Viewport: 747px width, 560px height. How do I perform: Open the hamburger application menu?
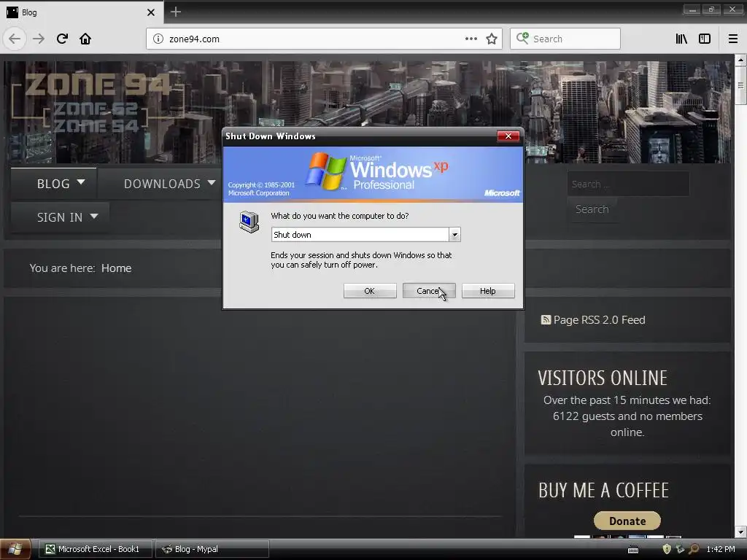[x=733, y=39]
